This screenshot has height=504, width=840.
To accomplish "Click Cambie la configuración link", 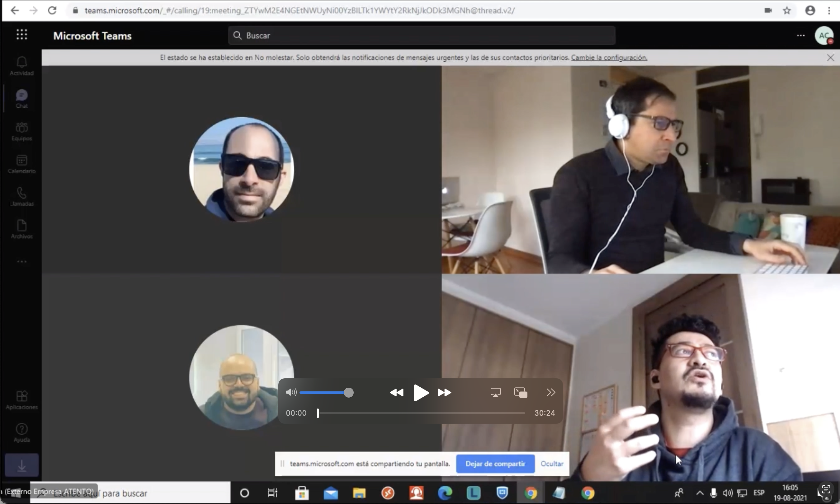I will coord(609,57).
